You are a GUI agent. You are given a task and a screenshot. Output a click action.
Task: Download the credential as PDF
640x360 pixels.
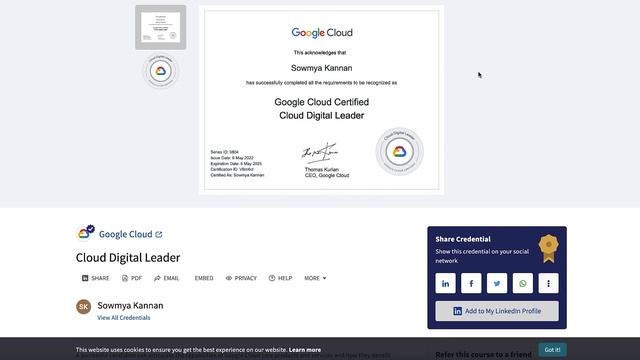(x=131, y=278)
